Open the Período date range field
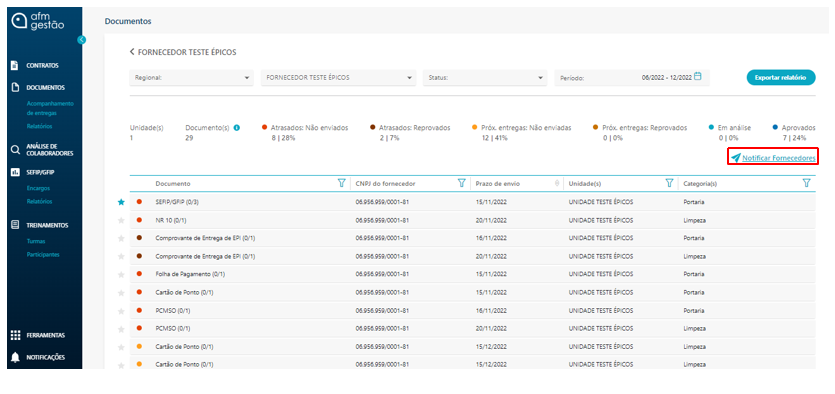835x394 pixels. 632,78
